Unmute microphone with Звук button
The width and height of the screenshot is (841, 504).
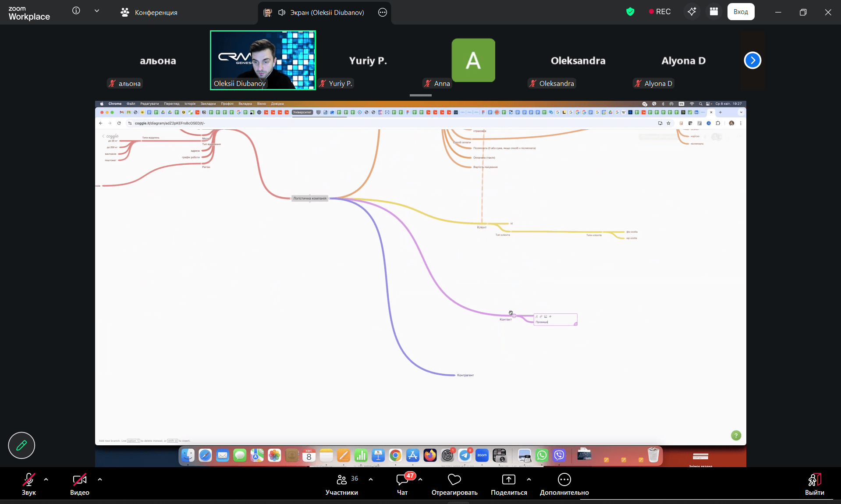[29, 484]
